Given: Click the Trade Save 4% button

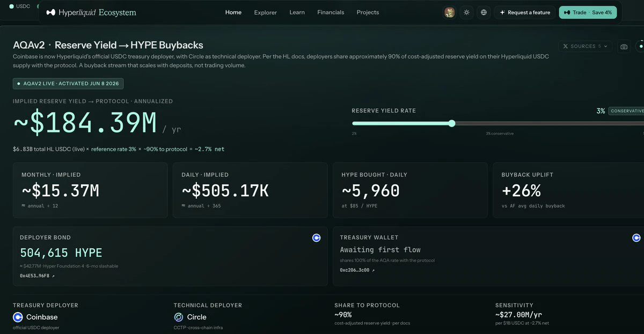Looking at the screenshot, I should click(588, 12).
